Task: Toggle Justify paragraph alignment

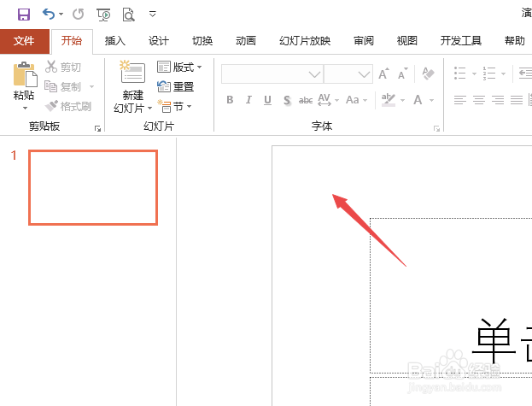Action: pos(516,100)
